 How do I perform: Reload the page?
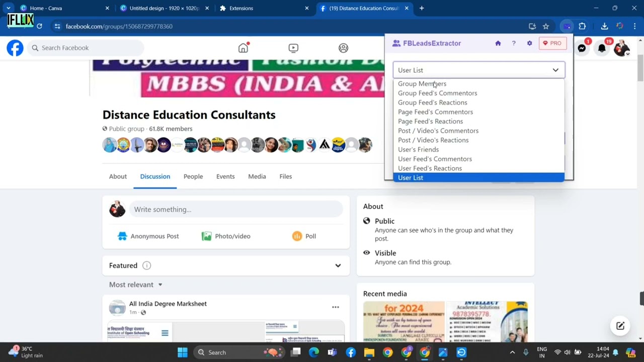[39, 26]
